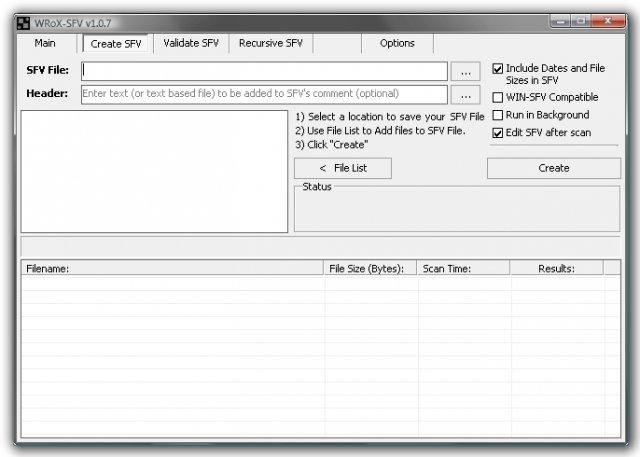Image resolution: width=640 pixels, height=457 pixels.
Task: Click the Scan Time column header
Action: coord(463,268)
